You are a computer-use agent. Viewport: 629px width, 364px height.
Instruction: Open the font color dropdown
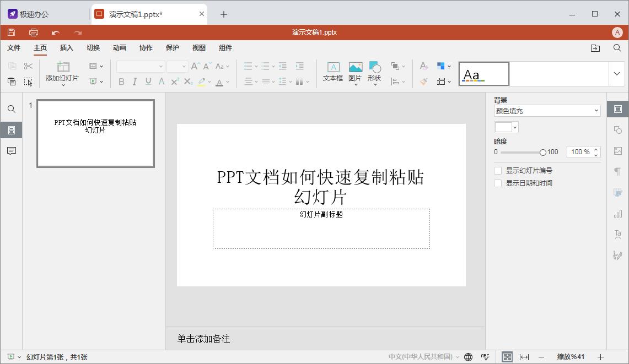[x=228, y=82]
